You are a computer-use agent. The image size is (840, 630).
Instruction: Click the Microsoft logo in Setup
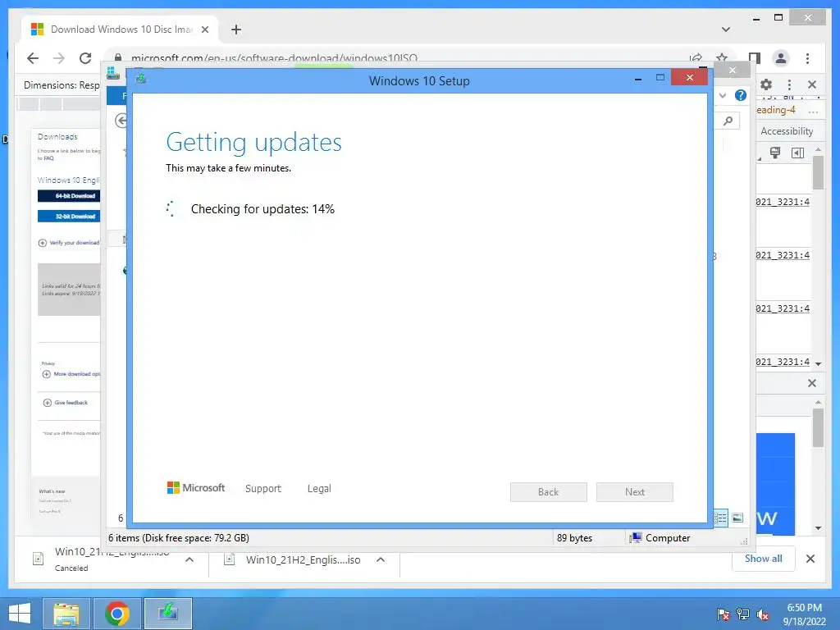tap(196, 487)
